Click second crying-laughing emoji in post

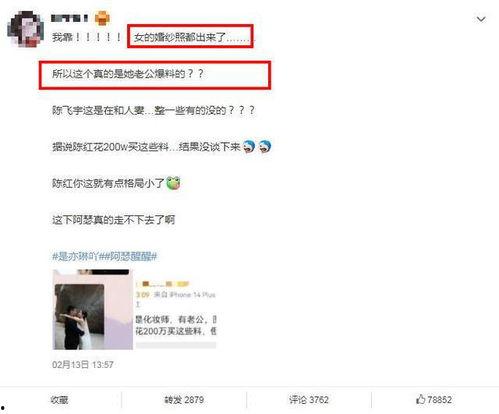pos(265,146)
